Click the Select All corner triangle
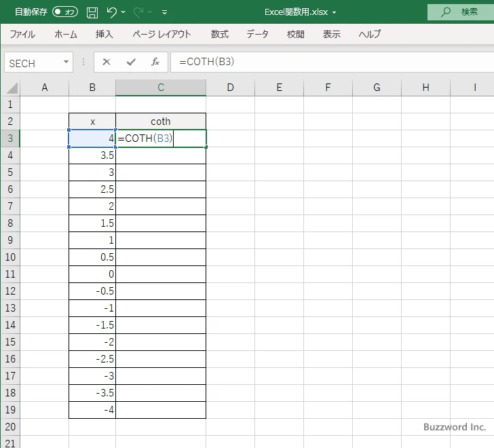 coord(11,88)
